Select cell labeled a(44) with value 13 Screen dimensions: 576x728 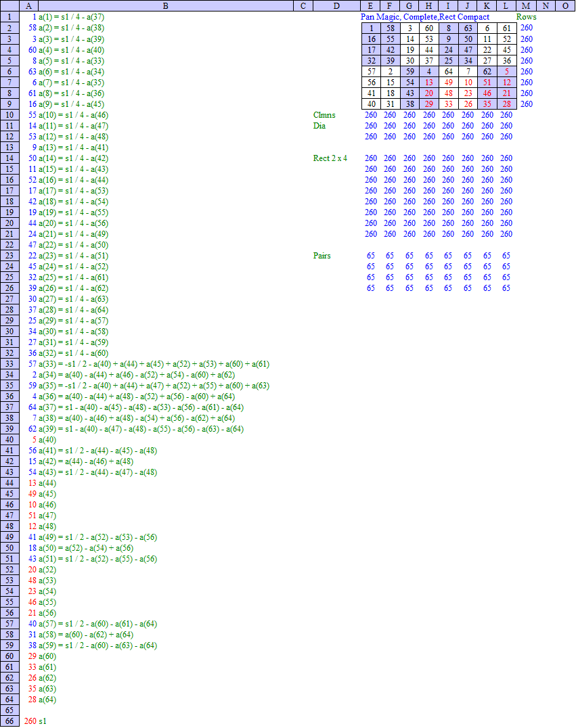[x=47, y=483]
